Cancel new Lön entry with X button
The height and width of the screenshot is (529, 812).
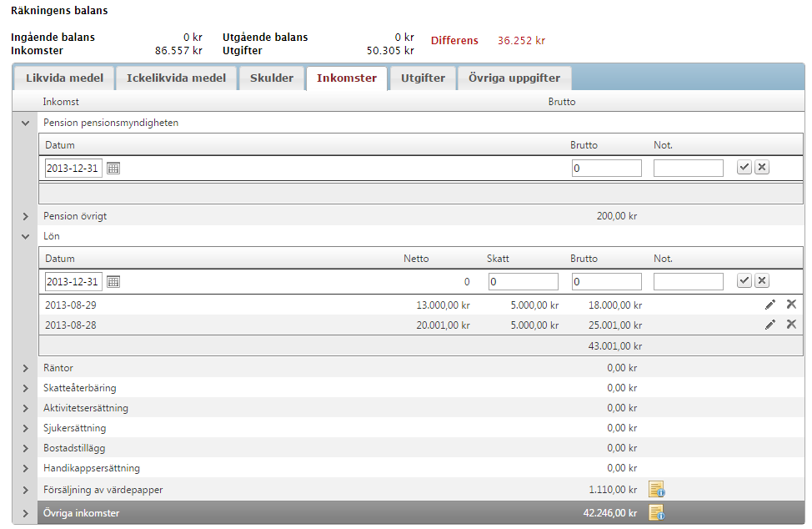[762, 281]
